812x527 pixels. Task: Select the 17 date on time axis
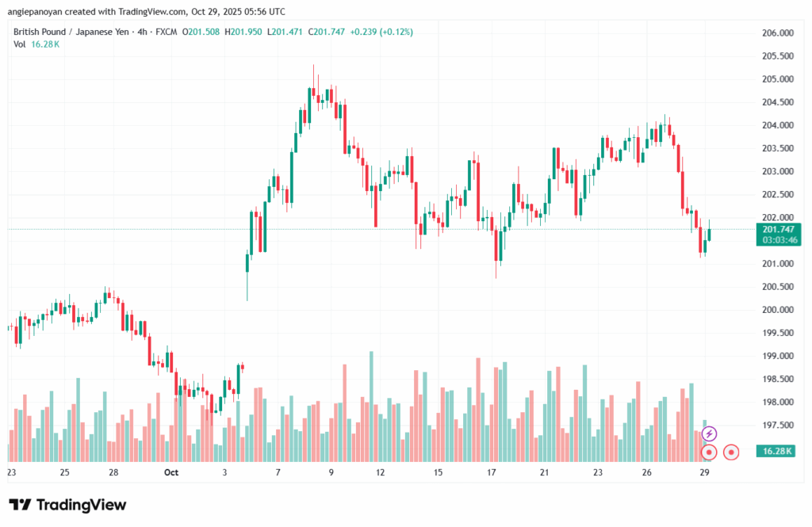(492, 472)
